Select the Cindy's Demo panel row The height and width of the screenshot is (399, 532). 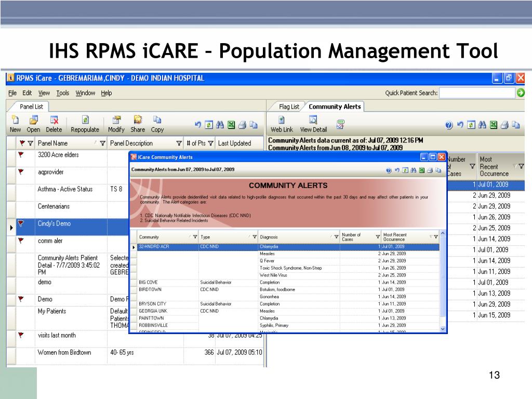coord(68,227)
